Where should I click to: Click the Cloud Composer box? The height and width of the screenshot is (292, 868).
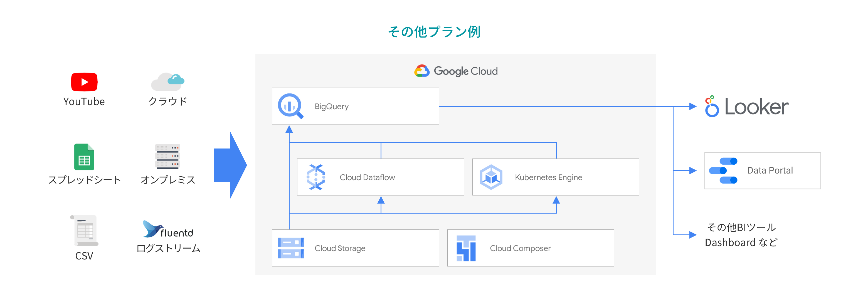[531, 248]
